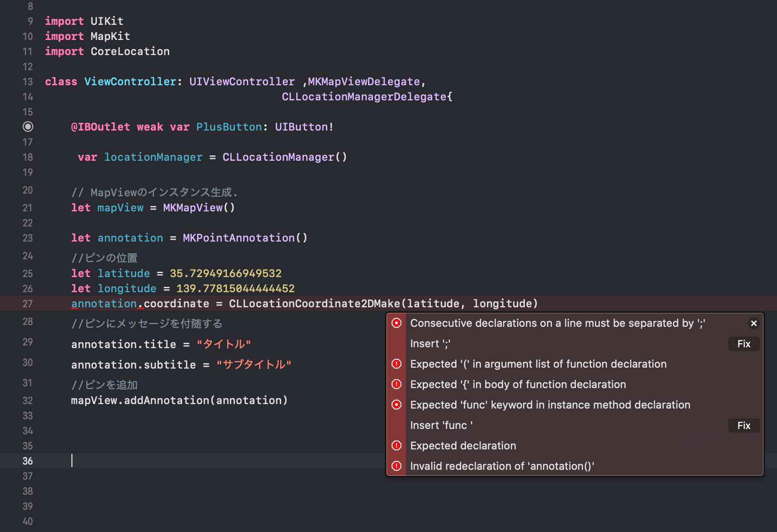Click line number 36 in the gutter
777x532 pixels.
pyautogui.click(x=28, y=461)
